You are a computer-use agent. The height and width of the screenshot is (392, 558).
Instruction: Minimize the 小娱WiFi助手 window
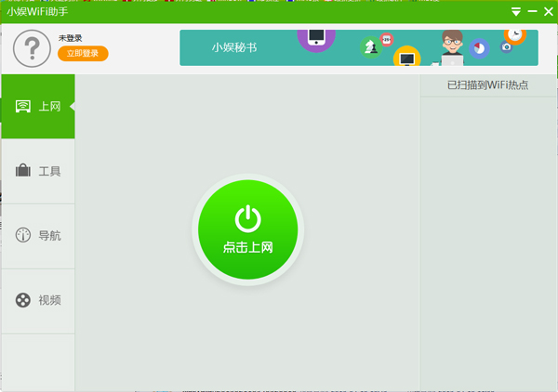(533, 12)
